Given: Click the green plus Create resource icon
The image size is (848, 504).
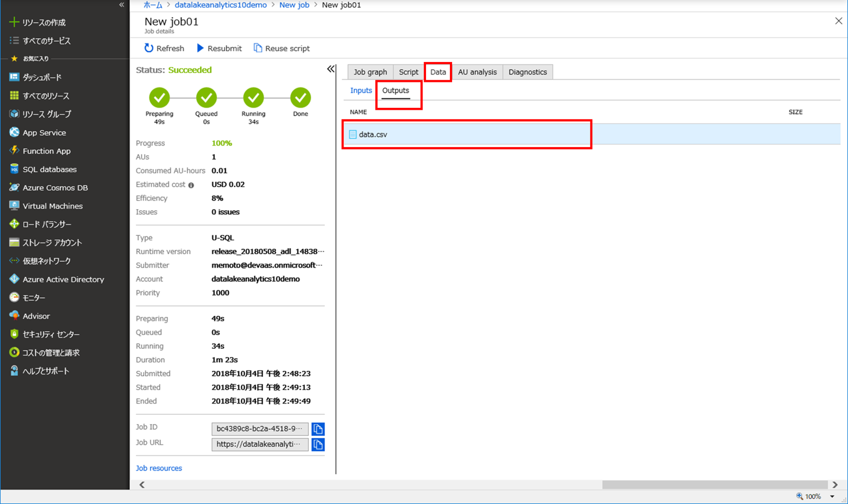Looking at the screenshot, I should click(x=14, y=22).
